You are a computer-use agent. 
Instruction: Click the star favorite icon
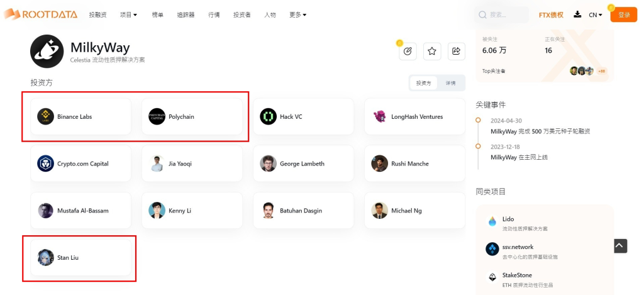[432, 52]
